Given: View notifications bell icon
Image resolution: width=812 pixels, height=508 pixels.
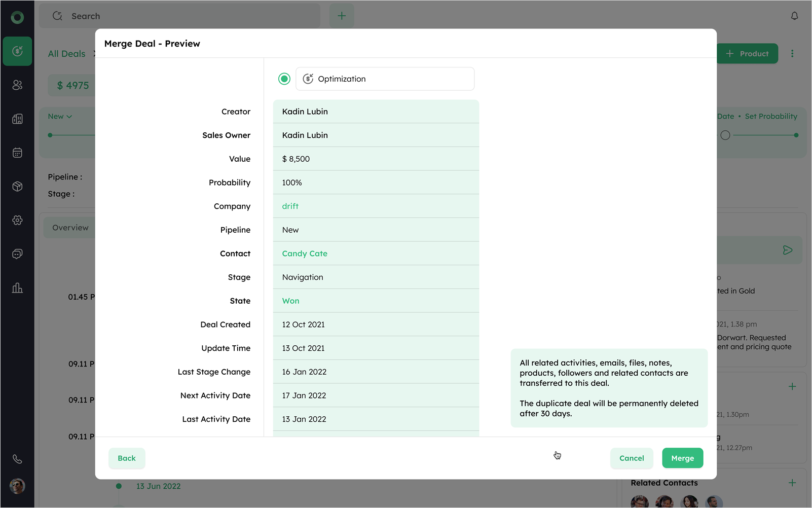Looking at the screenshot, I should pyautogui.click(x=794, y=16).
